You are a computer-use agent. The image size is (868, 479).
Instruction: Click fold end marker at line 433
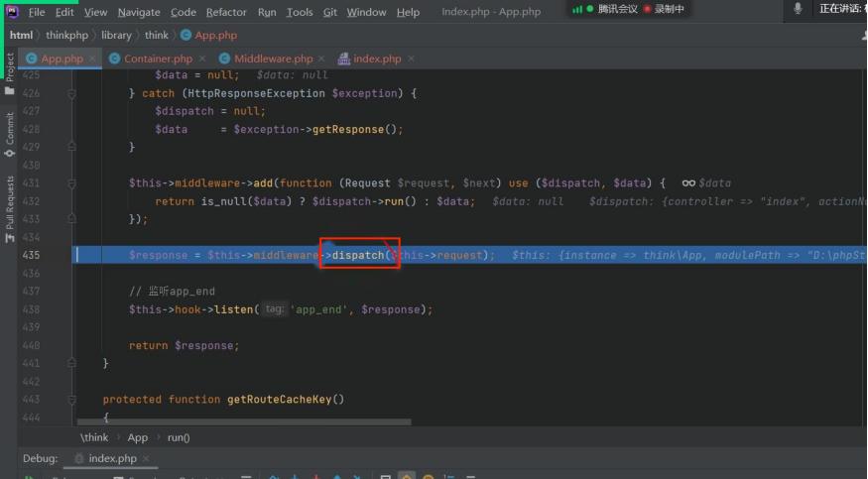click(x=72, y=219)
